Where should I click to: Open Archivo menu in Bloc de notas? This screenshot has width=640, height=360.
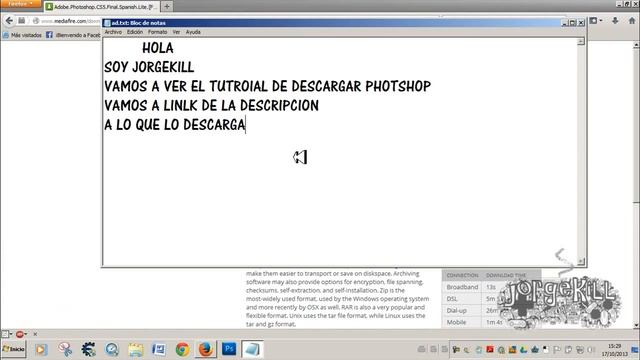(x=113, y=32)
